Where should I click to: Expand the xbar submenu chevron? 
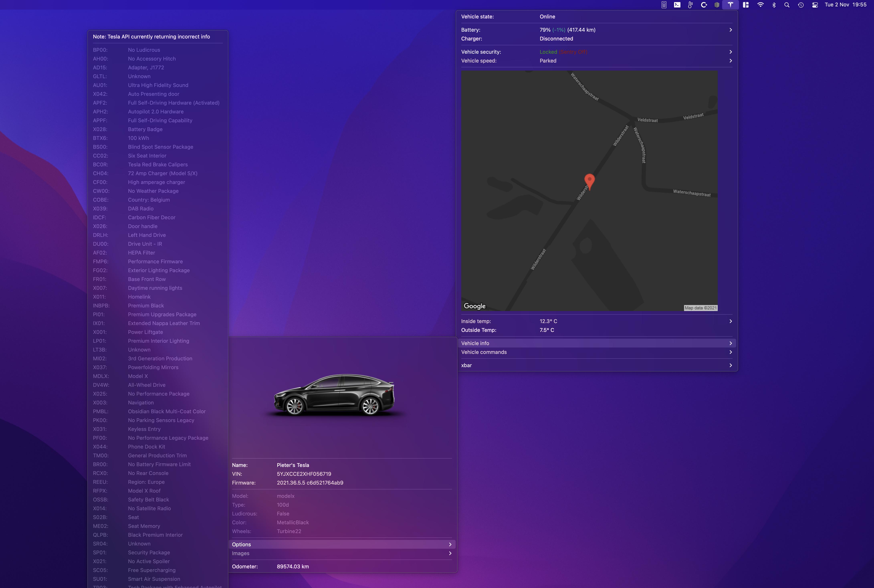pyautogui.click(x=730, y=365)
